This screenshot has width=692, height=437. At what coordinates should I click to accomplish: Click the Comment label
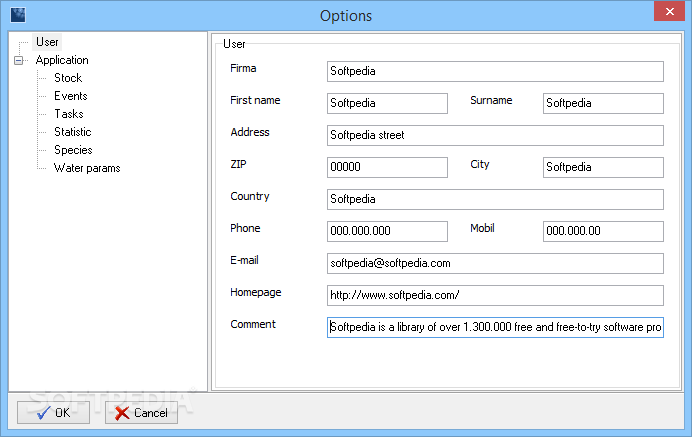(253, 324)
